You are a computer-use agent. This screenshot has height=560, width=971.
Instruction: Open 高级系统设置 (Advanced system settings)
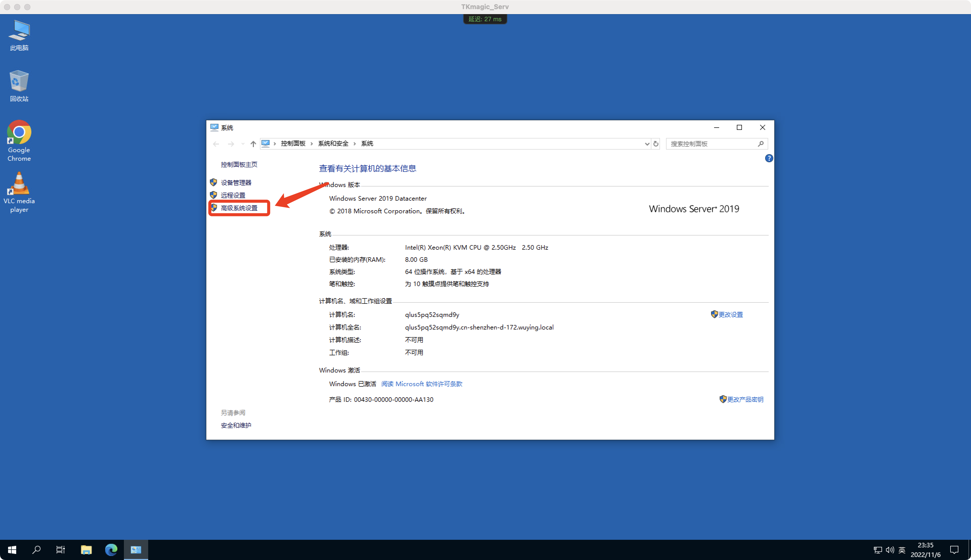click(x=240, y=208)
